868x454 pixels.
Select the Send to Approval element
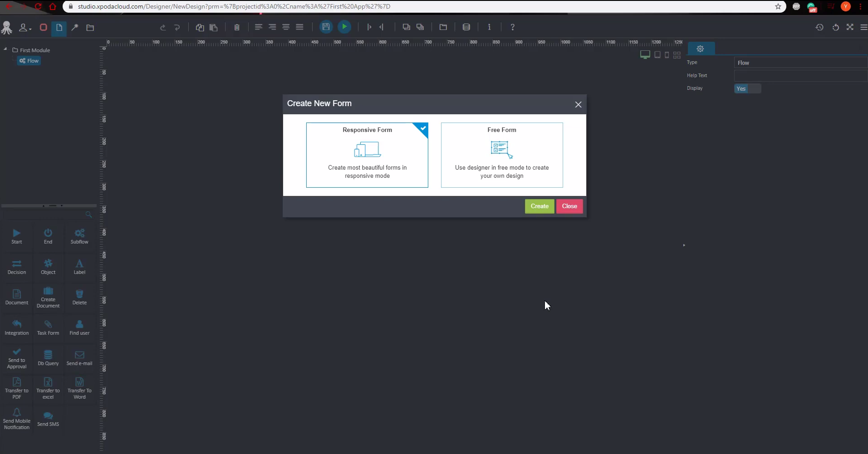17,358
